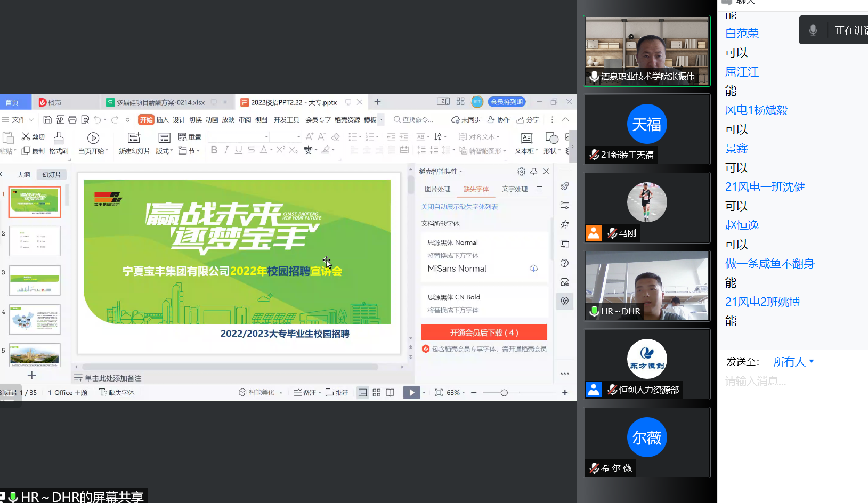Select slide 3 thumbnail in slide panel
This screenshot has width=868, height=503.
35,280
